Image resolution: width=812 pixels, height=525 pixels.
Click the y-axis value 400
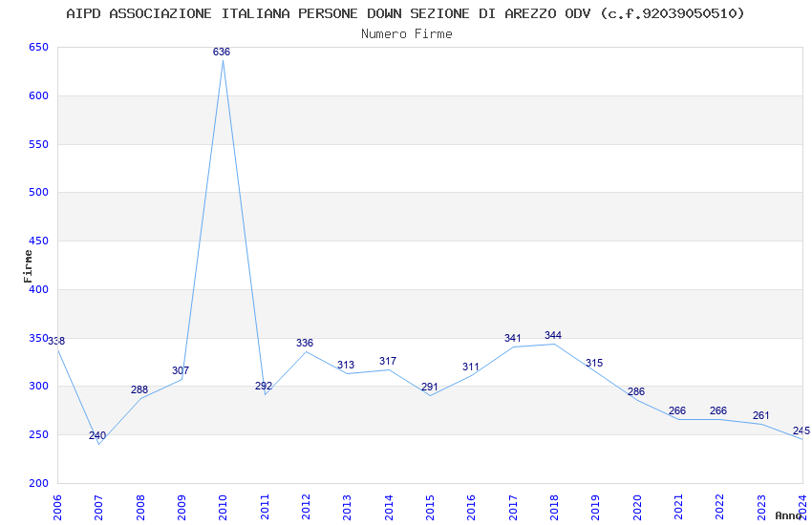tap(38, 289)
